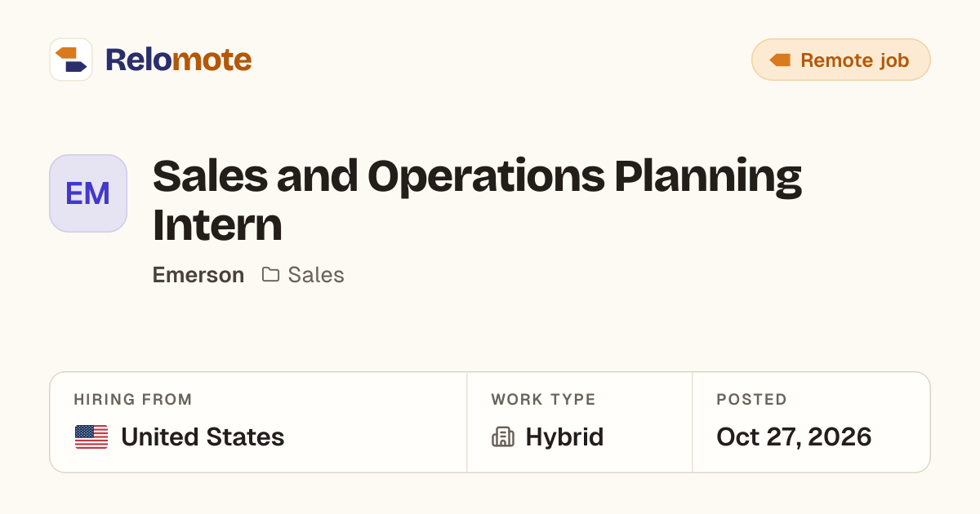Click the WORK TYPE heading
980x514 pixels.
click(543, 400)
